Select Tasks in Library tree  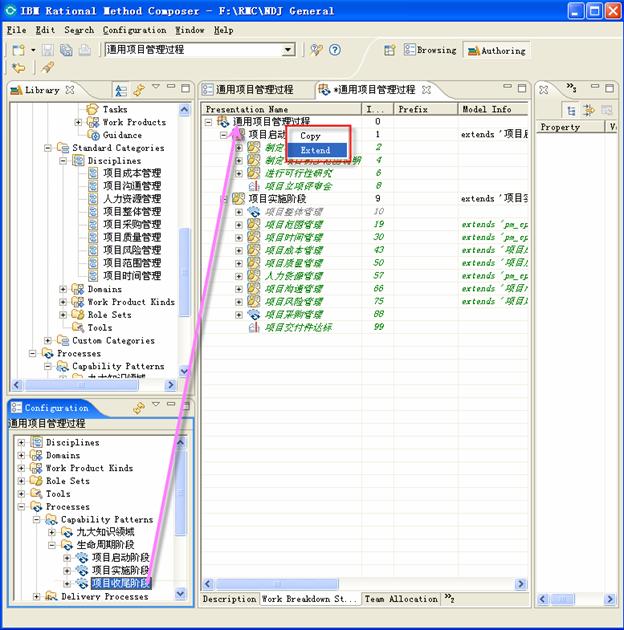click(115, 109)
